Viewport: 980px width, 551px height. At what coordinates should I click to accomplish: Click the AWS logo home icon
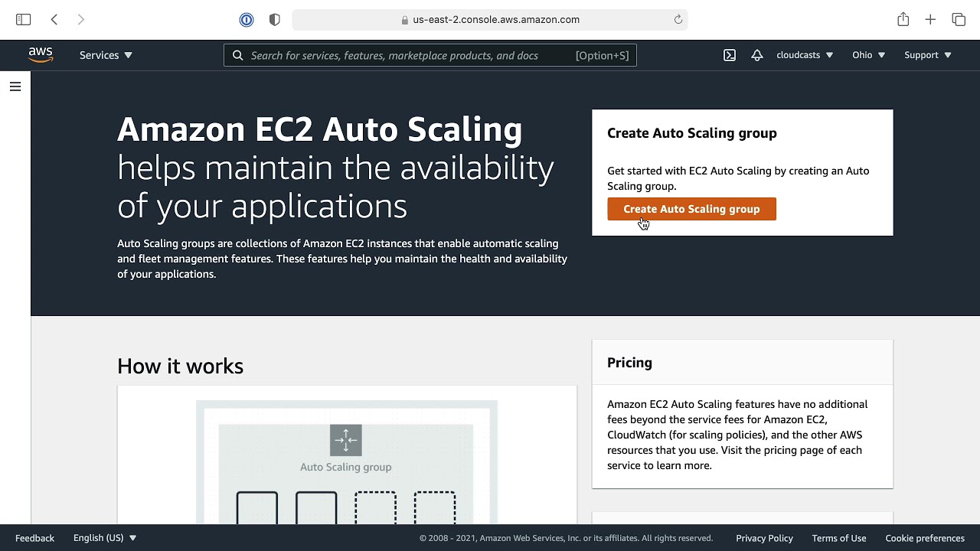(41, 55)
